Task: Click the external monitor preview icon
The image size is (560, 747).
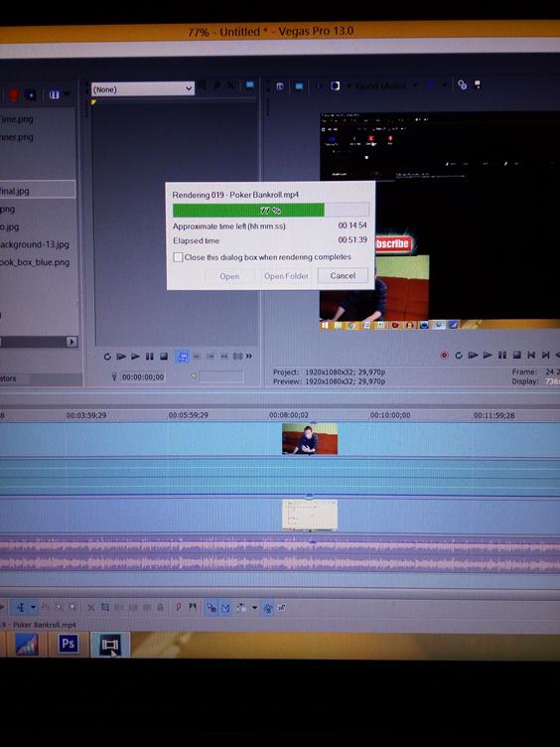Action: pos(299,86)
